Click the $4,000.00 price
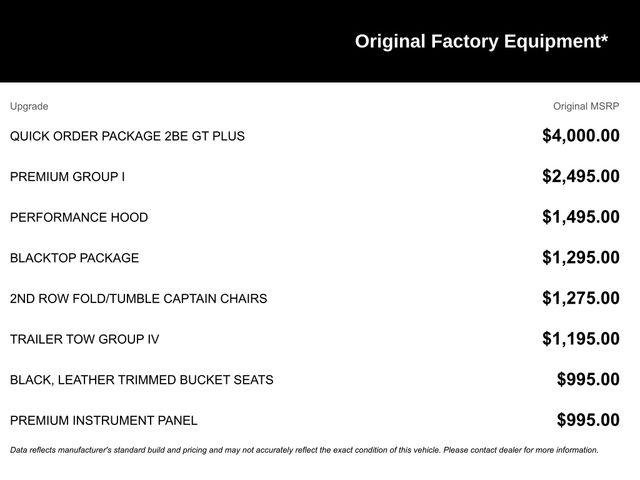640x480 pixels. coord(580,136)
